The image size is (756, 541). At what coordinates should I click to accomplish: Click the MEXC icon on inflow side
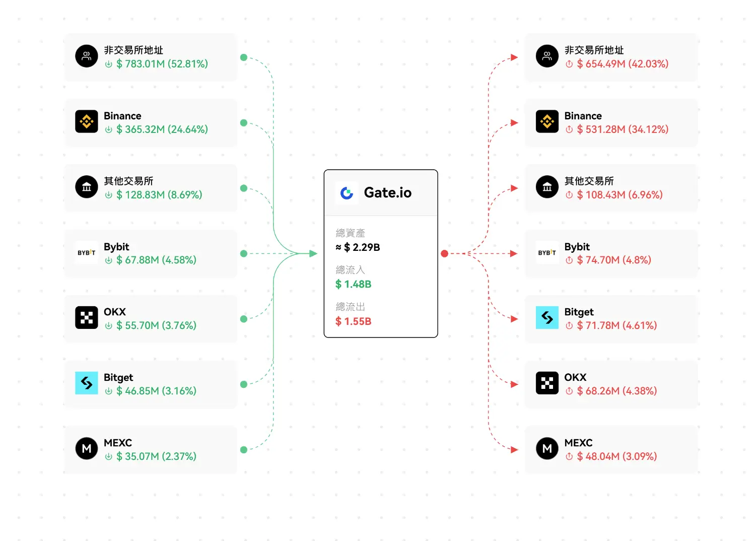[87, 448]
